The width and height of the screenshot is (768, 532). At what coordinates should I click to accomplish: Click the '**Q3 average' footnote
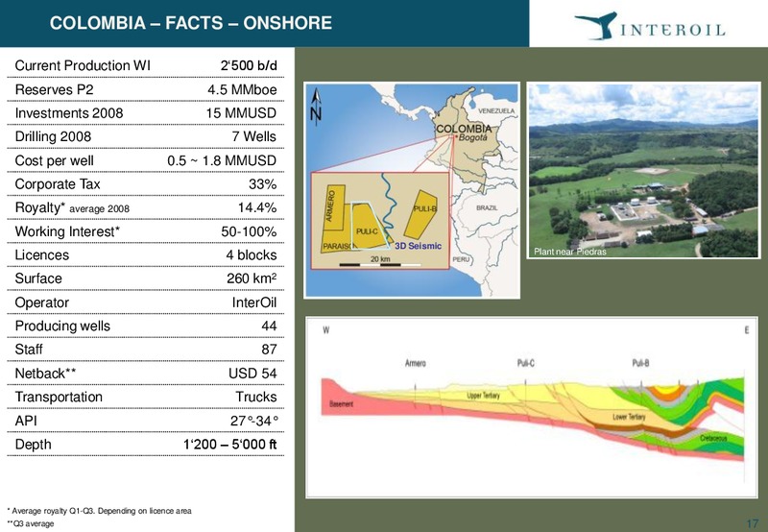click(x=31, y=523)
